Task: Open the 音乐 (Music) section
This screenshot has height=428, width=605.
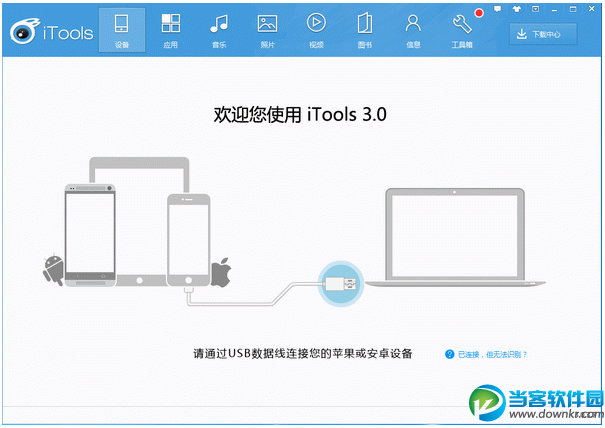Action: pos(219,30)
